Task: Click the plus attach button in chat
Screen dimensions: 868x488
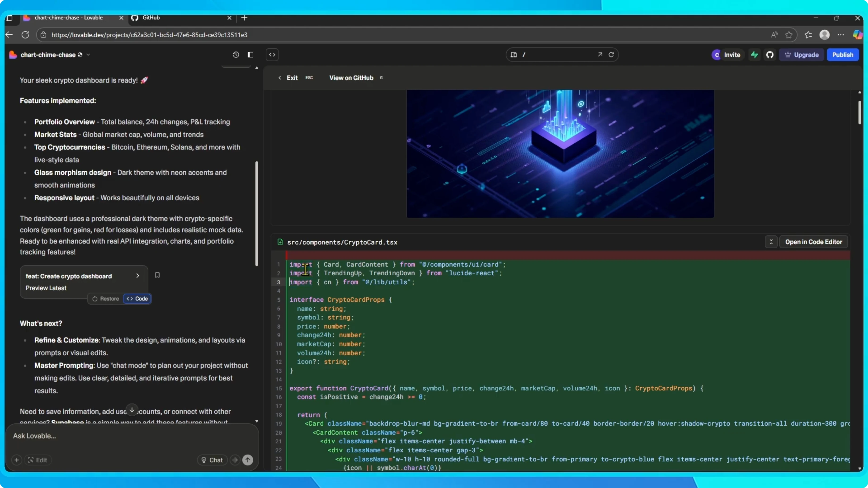Action: pos(17,460)
